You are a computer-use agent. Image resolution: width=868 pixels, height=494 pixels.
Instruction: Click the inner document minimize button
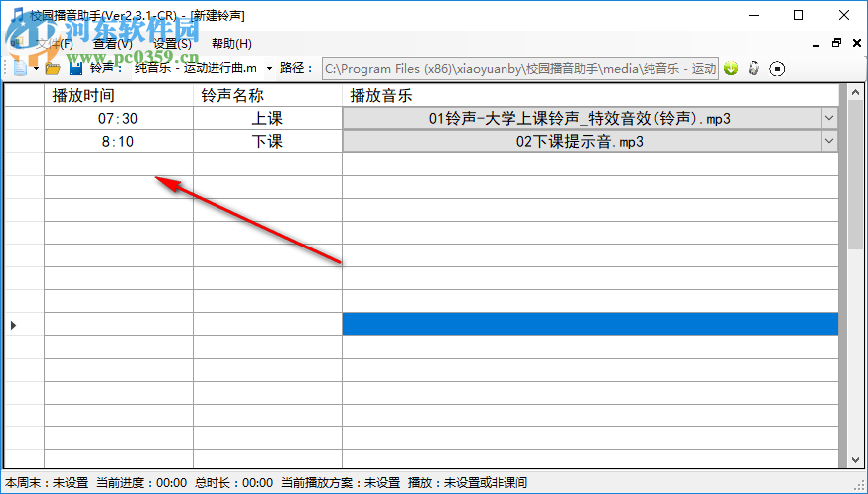click(x=816, y=44)
